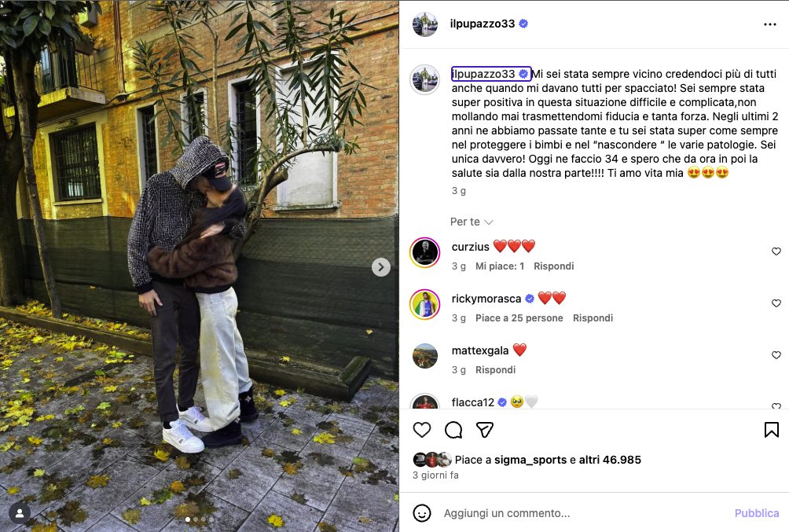789x532 pixels.
Task: Expand the Per te comment sorting dropdown
Action: [472, 222]
